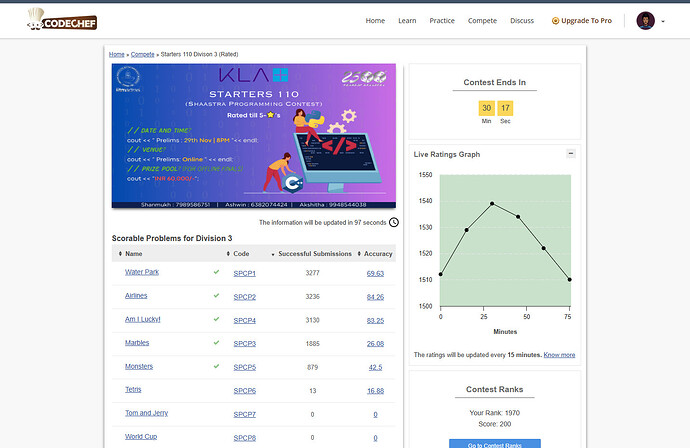Sort by Successful Submissions column
The width and height of the screenshot is (690, 448).
[x=312, y=253]
